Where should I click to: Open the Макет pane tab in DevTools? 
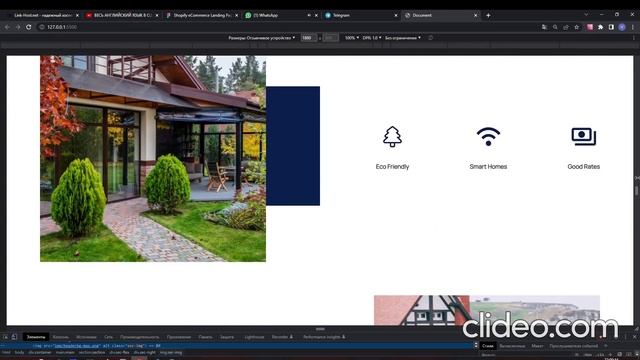537,346
